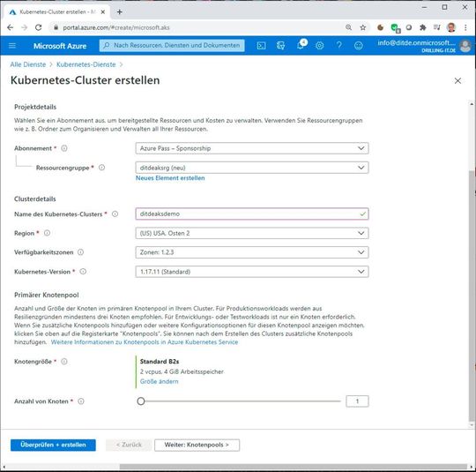Open Cloud Shell from the top bar

pos(261,46)
